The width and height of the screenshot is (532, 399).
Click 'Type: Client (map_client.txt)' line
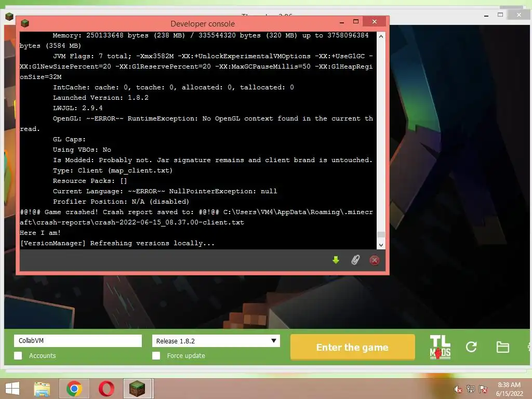pos(113,170)
